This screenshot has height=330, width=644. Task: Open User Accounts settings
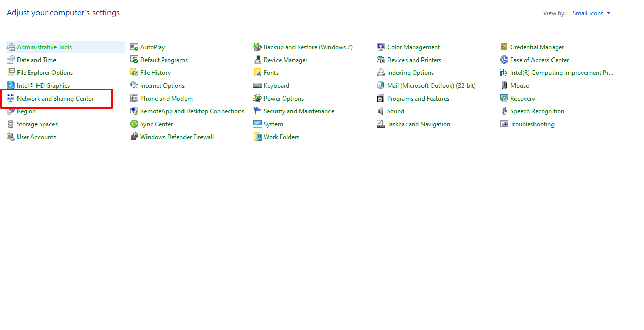pos(36,137)
